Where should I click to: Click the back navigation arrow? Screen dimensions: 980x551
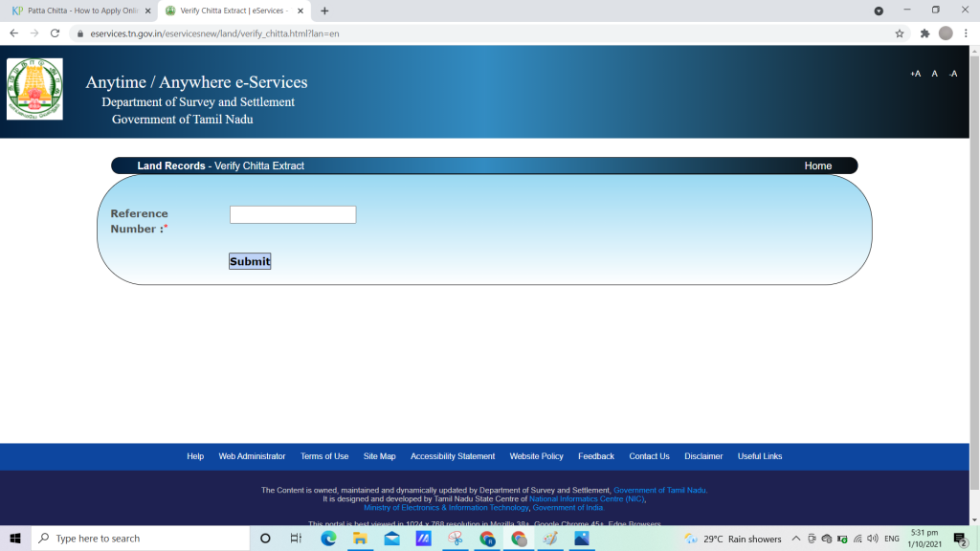click(x=12, y=33)
